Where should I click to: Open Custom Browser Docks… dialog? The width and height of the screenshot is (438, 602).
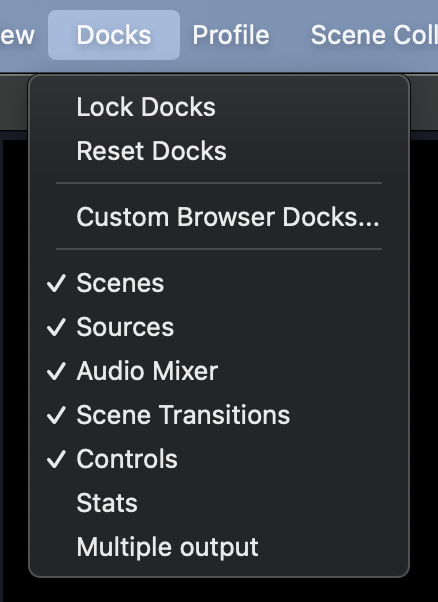[219, 217]
